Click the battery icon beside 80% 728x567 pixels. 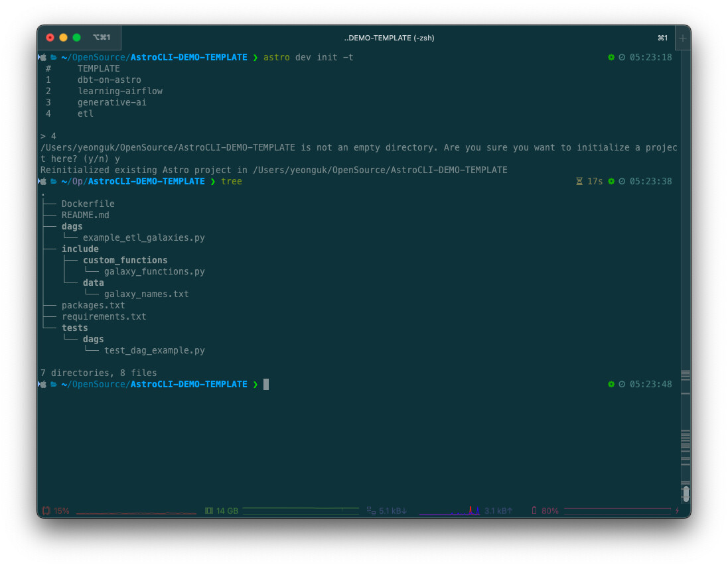(x=534, y=511)
